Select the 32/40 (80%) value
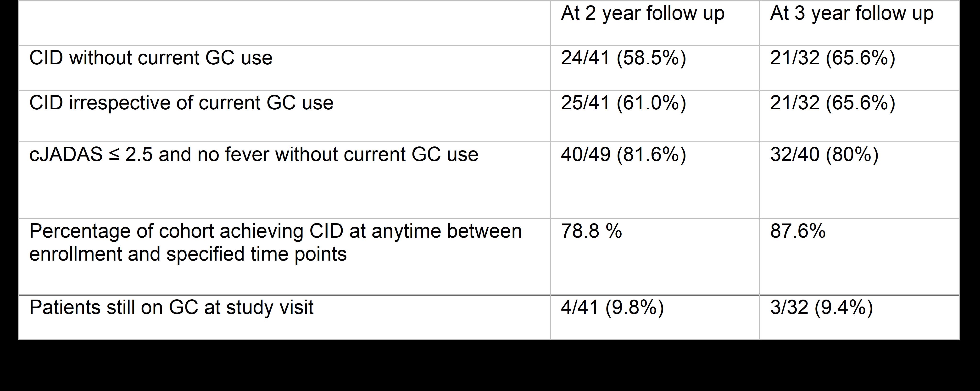The width and height of the screenshot is (980, 391). pyautogui.click(x=824, y=155)
